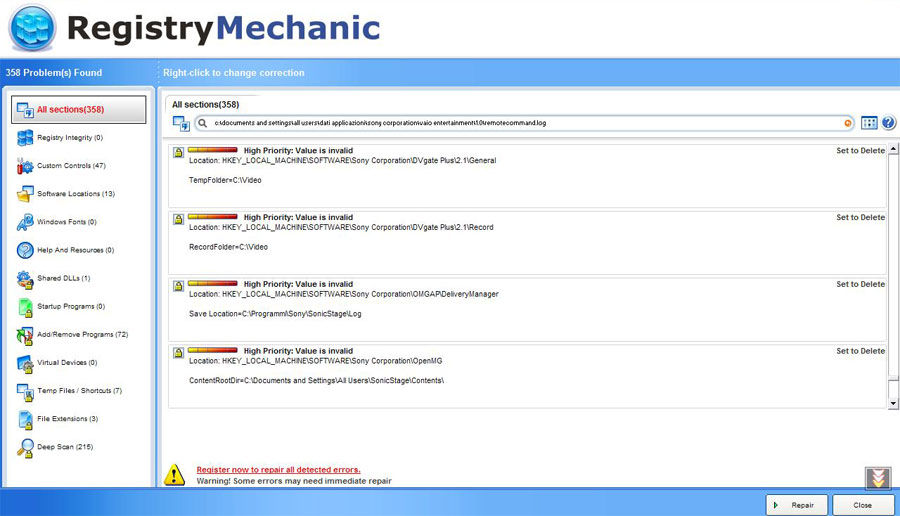This screenshot has height=516, width=900.
Task: Click the Deep Scan magnifier icon
Action: [x=25, y=448]
